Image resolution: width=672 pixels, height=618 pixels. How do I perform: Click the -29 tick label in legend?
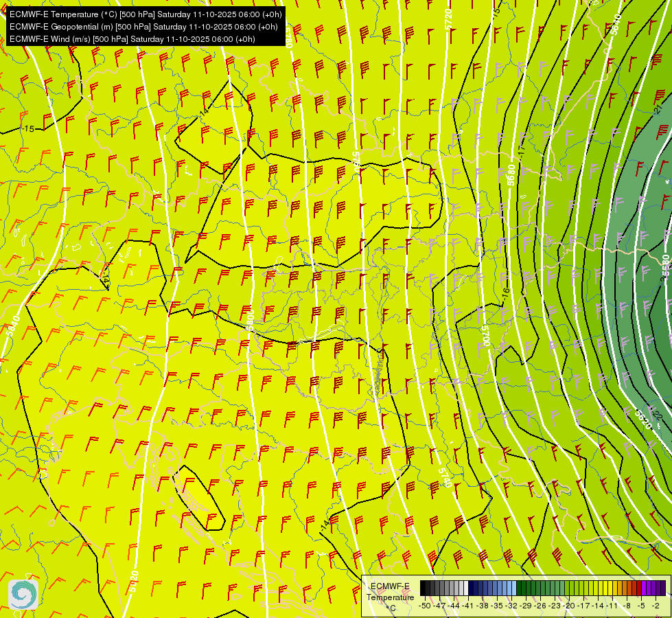pos(526,606)
